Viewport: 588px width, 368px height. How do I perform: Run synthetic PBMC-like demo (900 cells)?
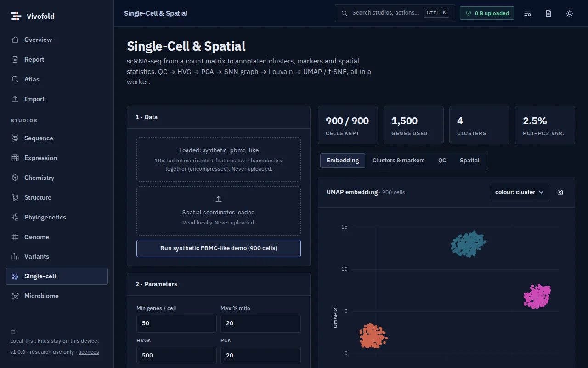point(219,248)
